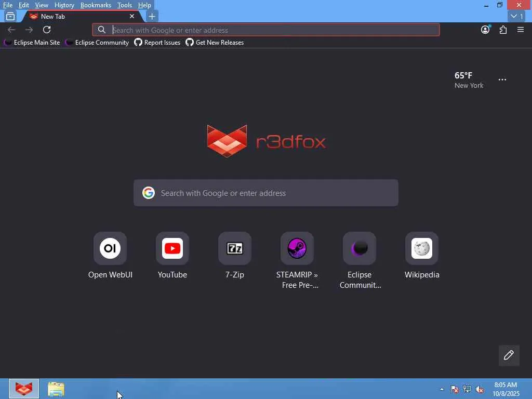Click the 65°F New York weather widget

click(469, 80)
